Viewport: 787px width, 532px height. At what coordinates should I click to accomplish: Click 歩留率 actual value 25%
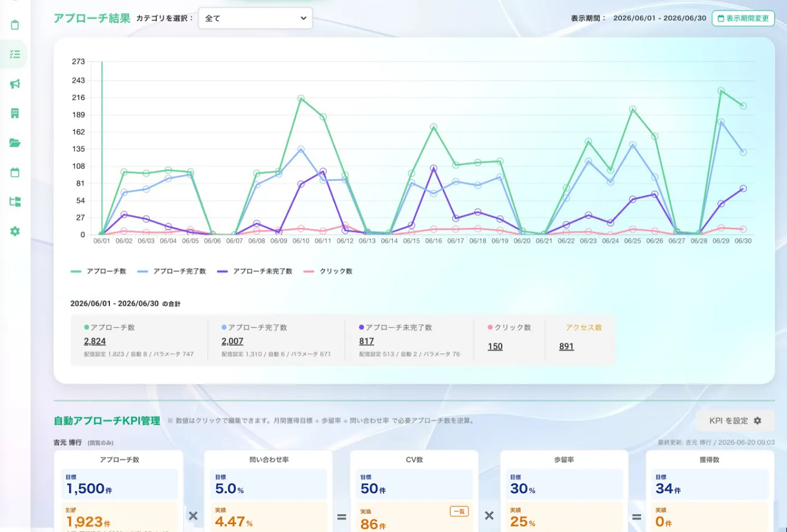[x=523, y=522]
